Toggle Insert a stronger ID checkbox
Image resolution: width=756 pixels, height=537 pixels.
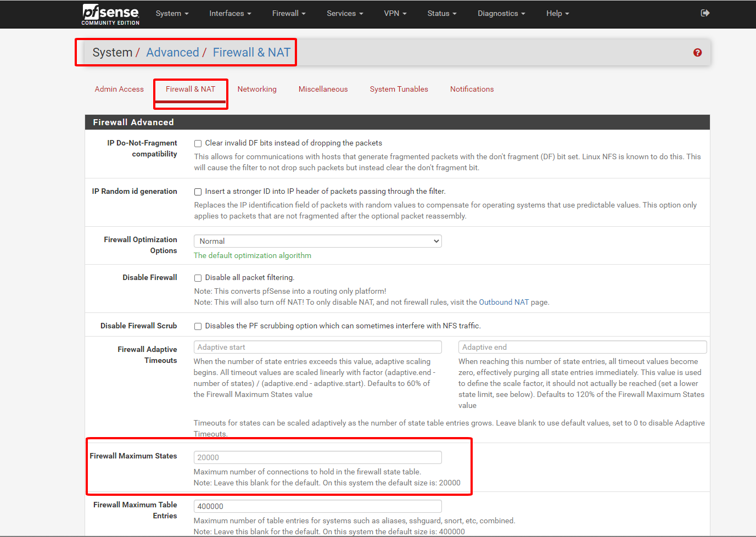(x=198, y=192)
